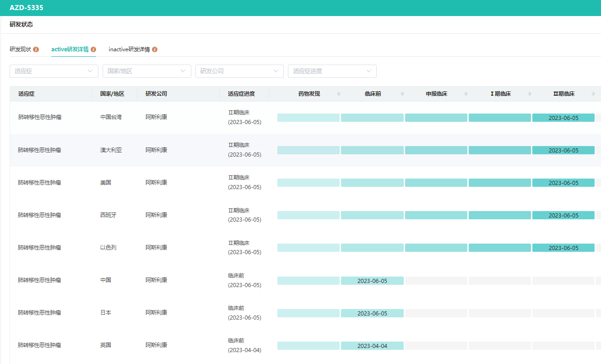Image resolution: width=601 pixels, height=364 pixels.
Task: Expand the 适应症进度 filter dropdown
Action: click(x=332, y=71)
